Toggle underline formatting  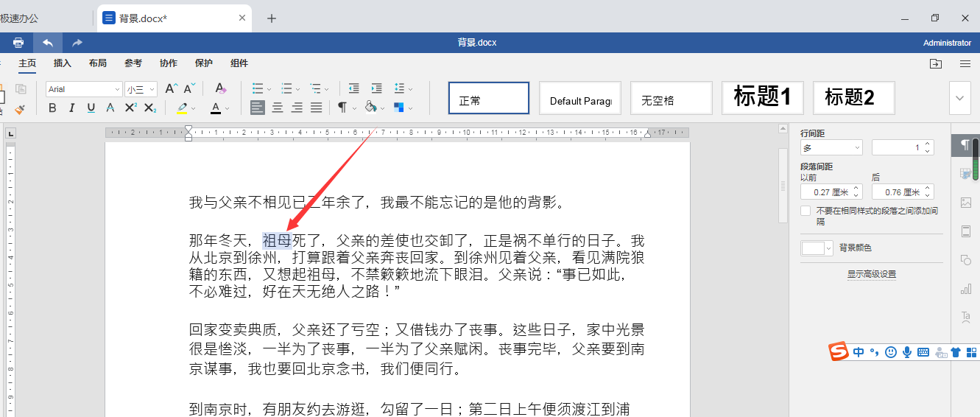[91, 108]
